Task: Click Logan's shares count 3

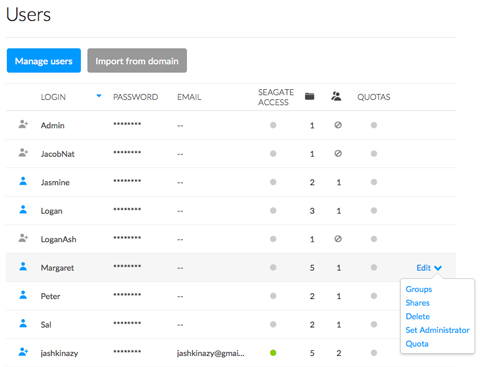Action: 312,211
